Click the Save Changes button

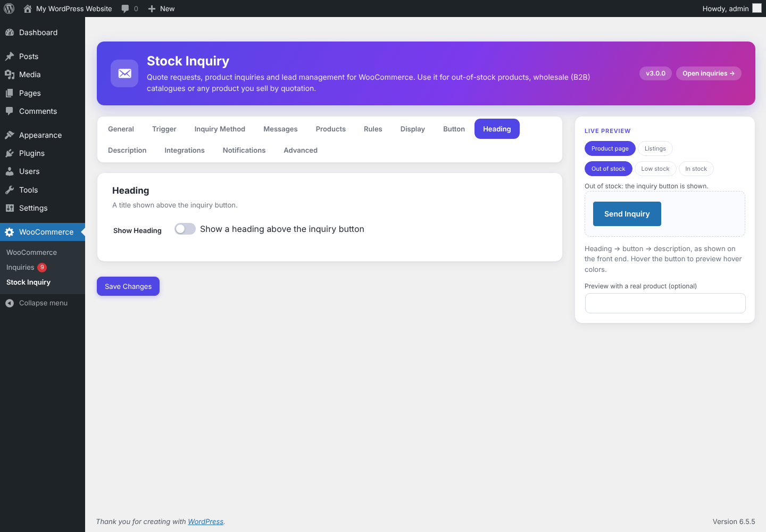(128, 286)
